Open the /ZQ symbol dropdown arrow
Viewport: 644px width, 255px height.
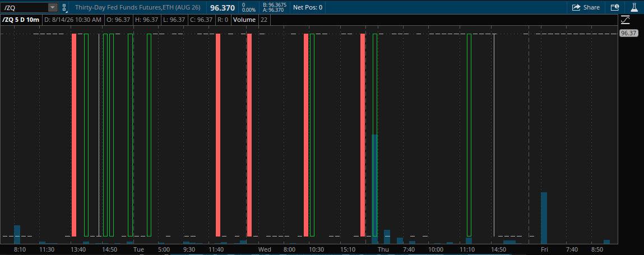tap(53, 7)
